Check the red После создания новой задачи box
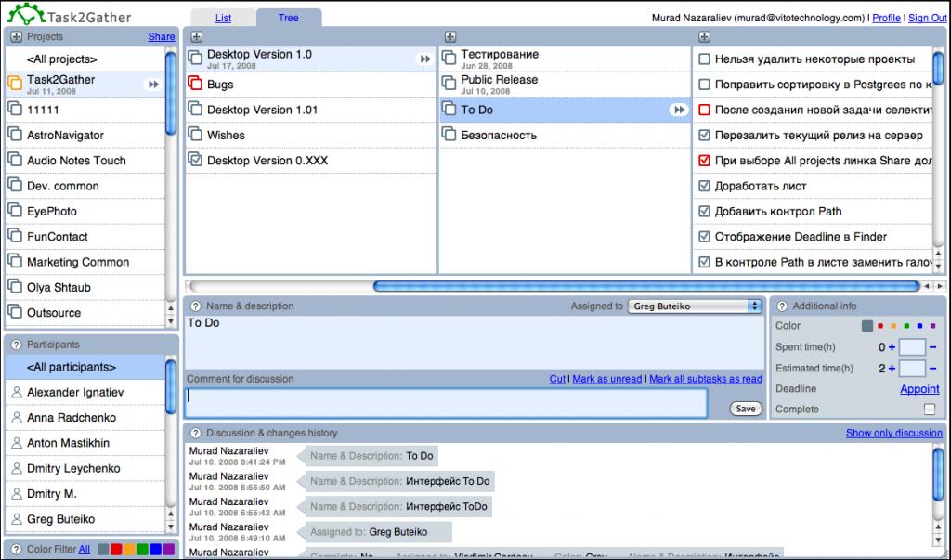Image resolution: width=951 pixels, height=560 pixels. (x=704, y=110)
